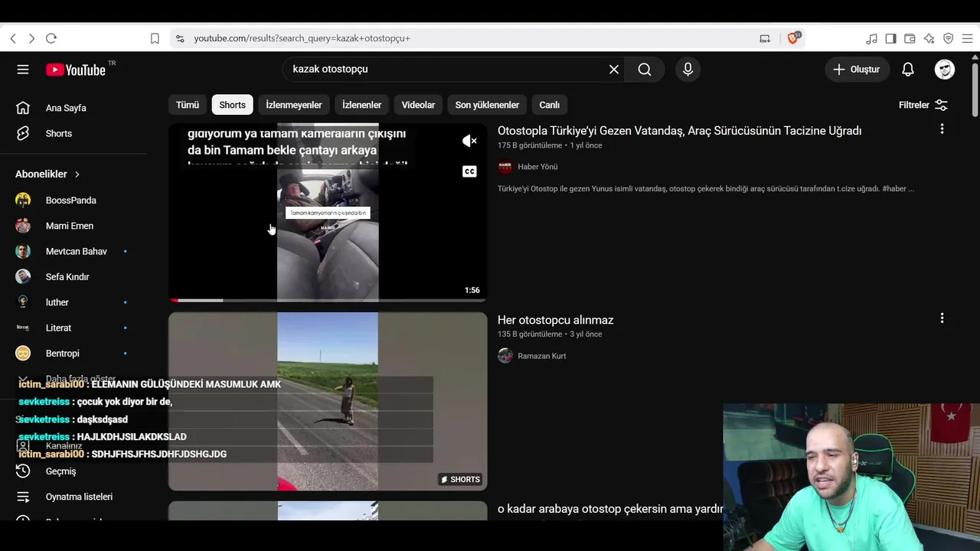Open the Filtreler search filters
This screenshot has width=980, height=551.
click(x=923, y=105)
